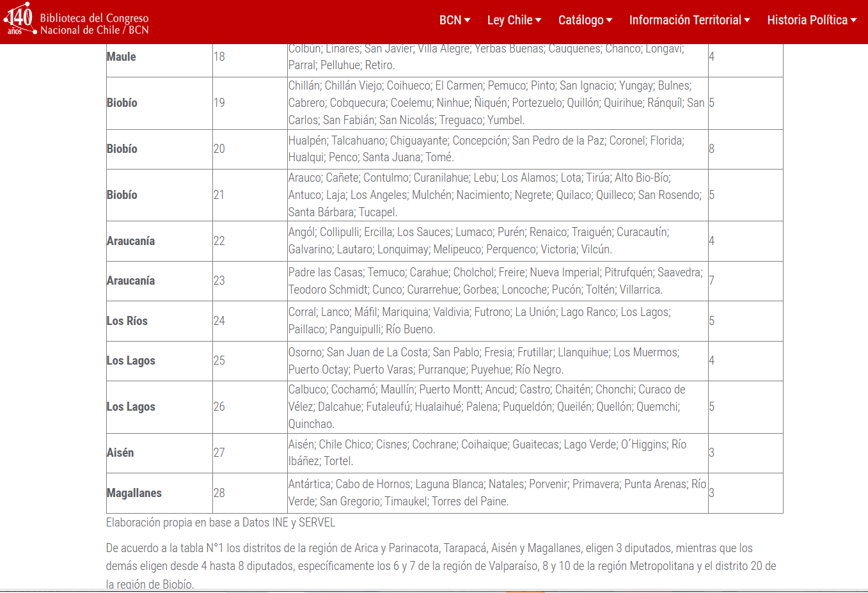Click paragraph starting 'De acuerdo a la tabla'
868x593 pixels.
tap(441, 566)
